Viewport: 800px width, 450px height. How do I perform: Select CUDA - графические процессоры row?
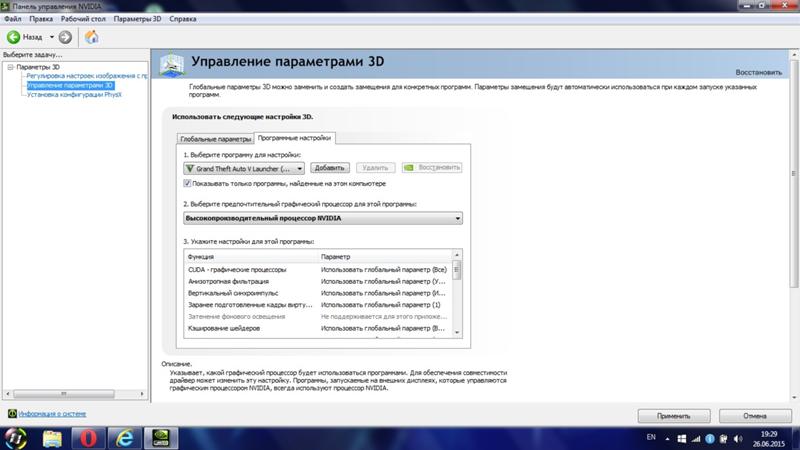[x=317, y=269]
